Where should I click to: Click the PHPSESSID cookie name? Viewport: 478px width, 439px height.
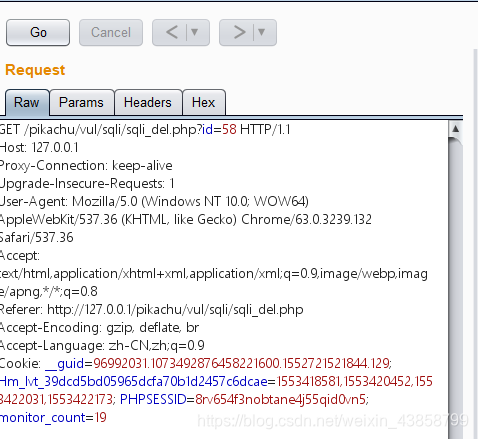point(153,399)
